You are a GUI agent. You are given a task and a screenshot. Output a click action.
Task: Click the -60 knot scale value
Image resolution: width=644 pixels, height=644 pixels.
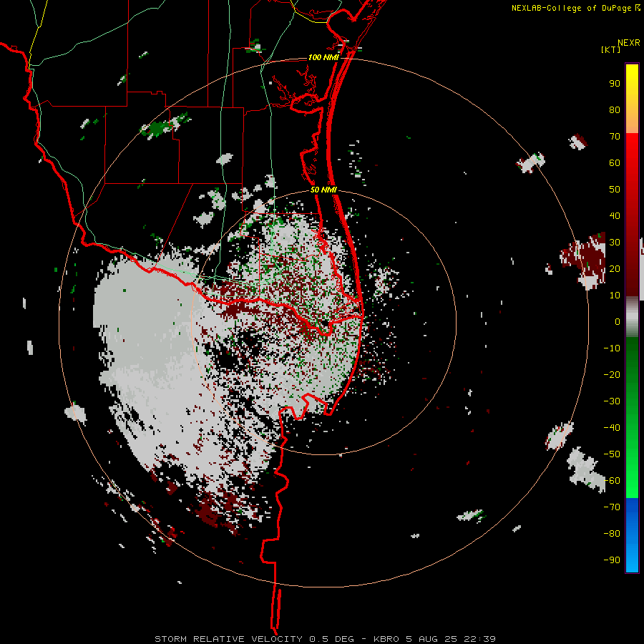(x=612, y=481)
